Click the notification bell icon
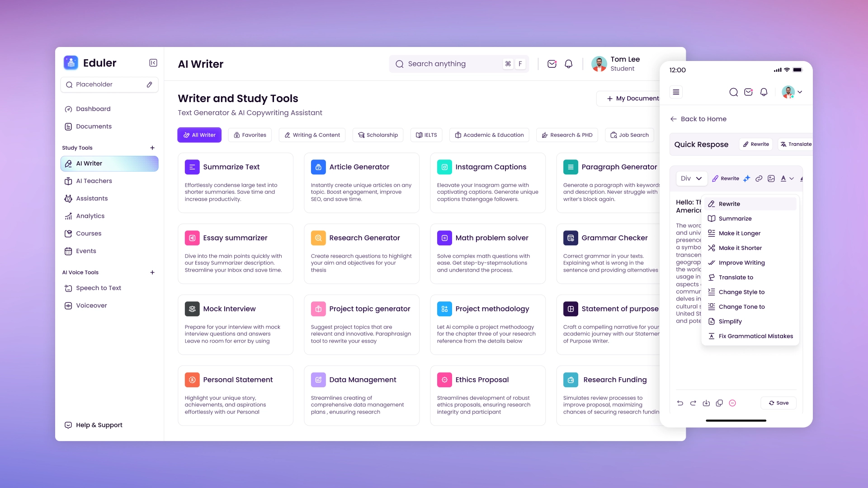Screen dimensions: 868x488 coord(568,64)
